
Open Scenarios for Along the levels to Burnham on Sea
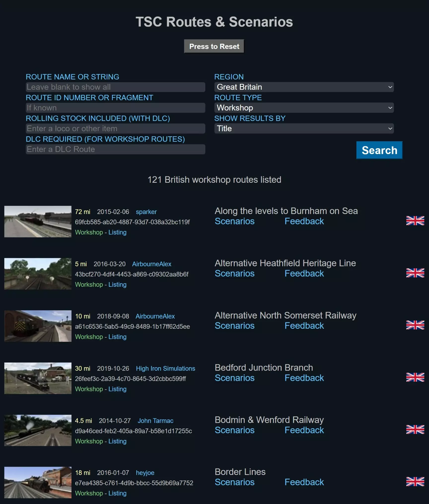(x=235, y=221)
